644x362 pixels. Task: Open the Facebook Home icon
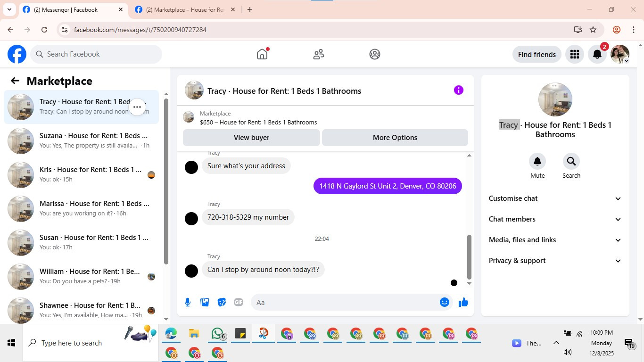tap(262, 54)
